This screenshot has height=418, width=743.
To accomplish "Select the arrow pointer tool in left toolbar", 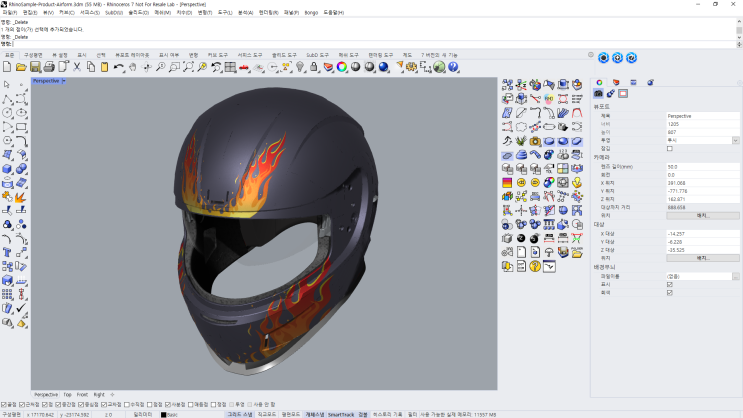I will pyautogui.click(x=7, y=85).
